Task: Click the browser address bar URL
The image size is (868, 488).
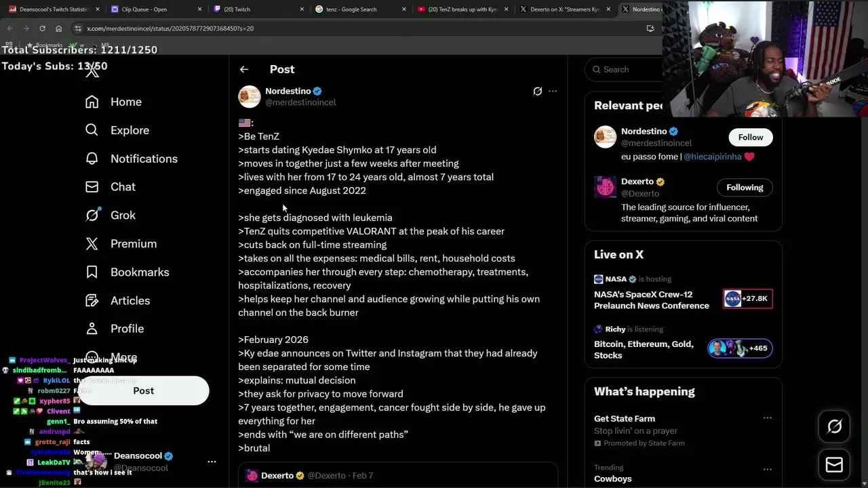Action: (170, 28)
